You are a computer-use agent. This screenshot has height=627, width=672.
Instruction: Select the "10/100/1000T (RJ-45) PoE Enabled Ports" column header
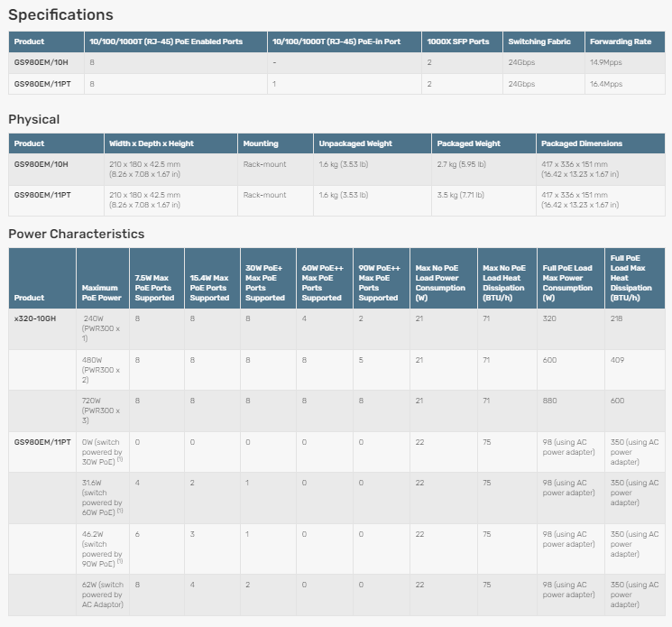click(176, 42)
